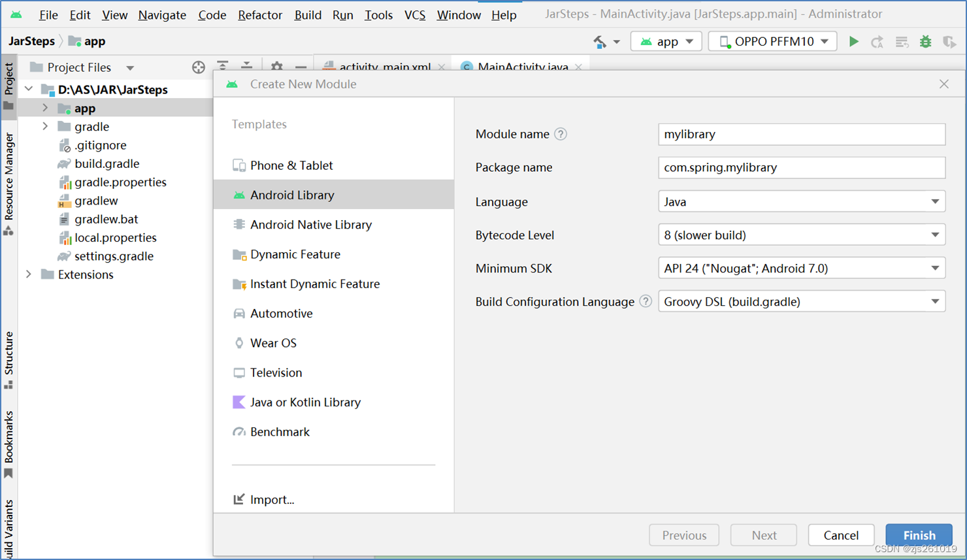Run the app using the green Run icon
Image resolution: width=967 pixels, height=560 pixels.
pos(854,41)
